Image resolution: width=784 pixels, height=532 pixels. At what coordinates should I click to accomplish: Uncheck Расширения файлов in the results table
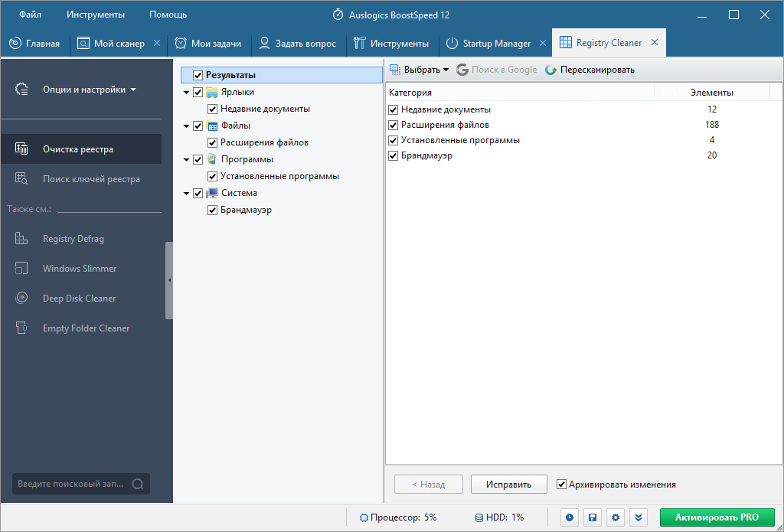point(393,125)
